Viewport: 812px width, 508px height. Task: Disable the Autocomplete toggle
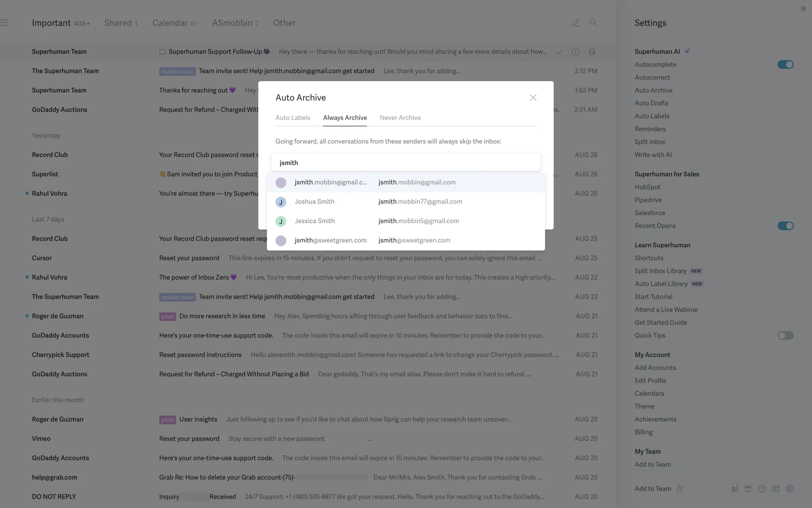785,64
